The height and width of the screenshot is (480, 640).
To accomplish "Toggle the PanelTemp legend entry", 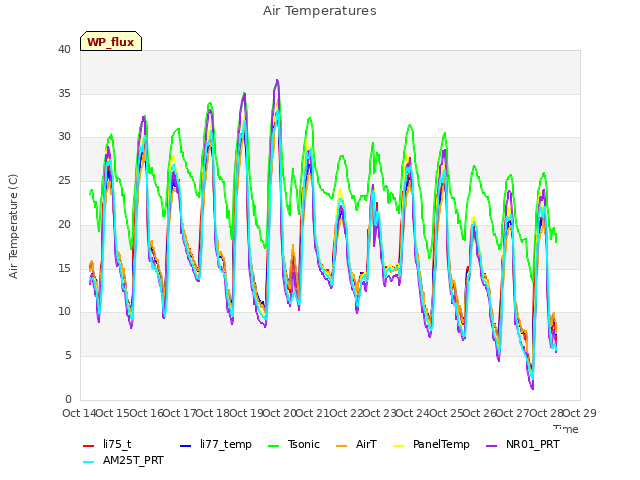I will (x=431, y=444).
